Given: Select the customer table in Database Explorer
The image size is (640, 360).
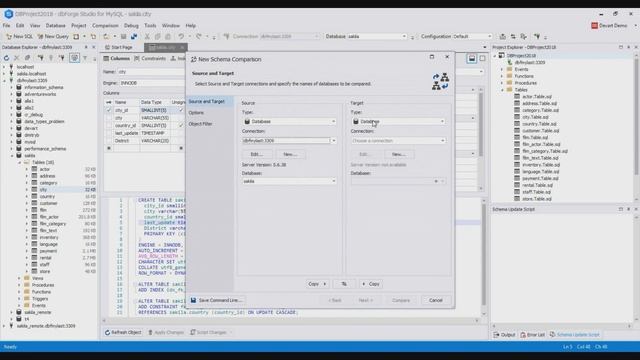Looking at the screenshot, I should point(49,203).
